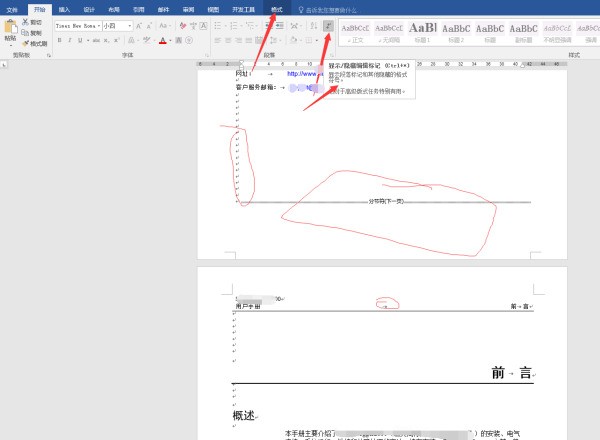Image resolution: width=600 pixels, height=440 pixels.
Task: Expand the Paste options arrow below 粘贴
Action: [x=10, y=46]
